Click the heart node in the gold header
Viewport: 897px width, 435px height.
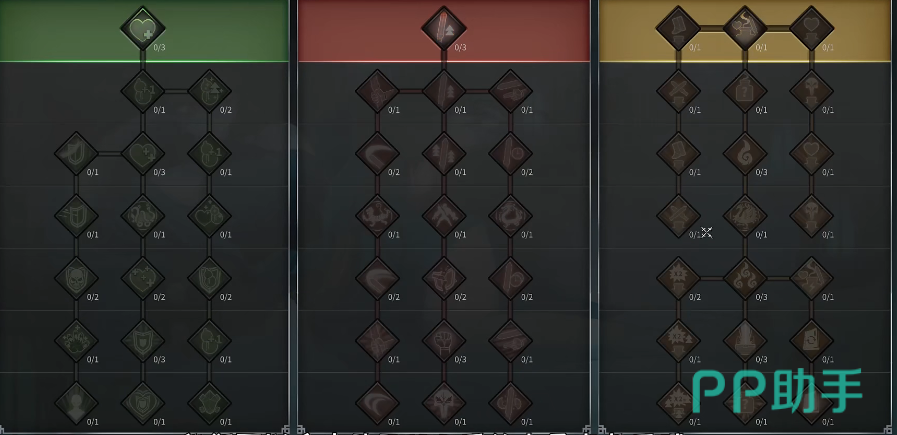(x=811, y=27)
